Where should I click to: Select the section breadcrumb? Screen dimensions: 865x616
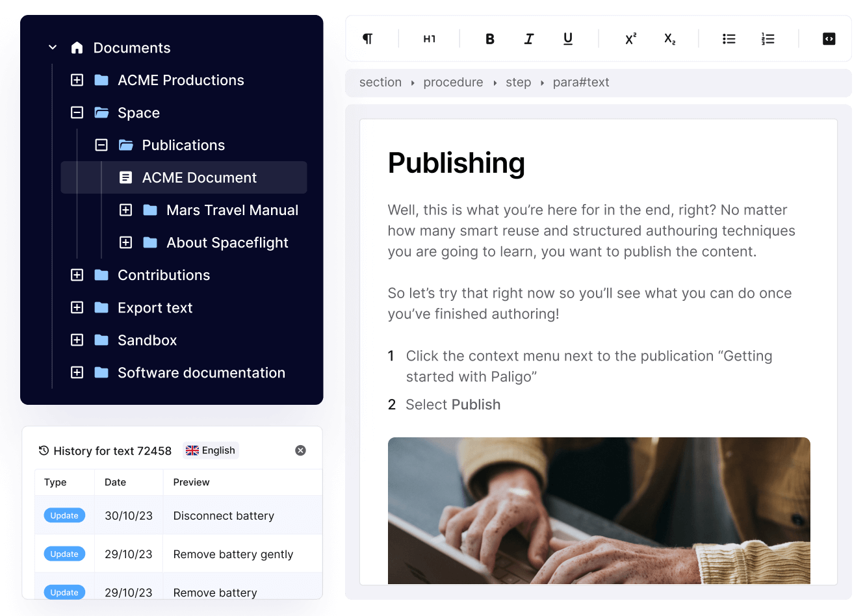[380, 83]
